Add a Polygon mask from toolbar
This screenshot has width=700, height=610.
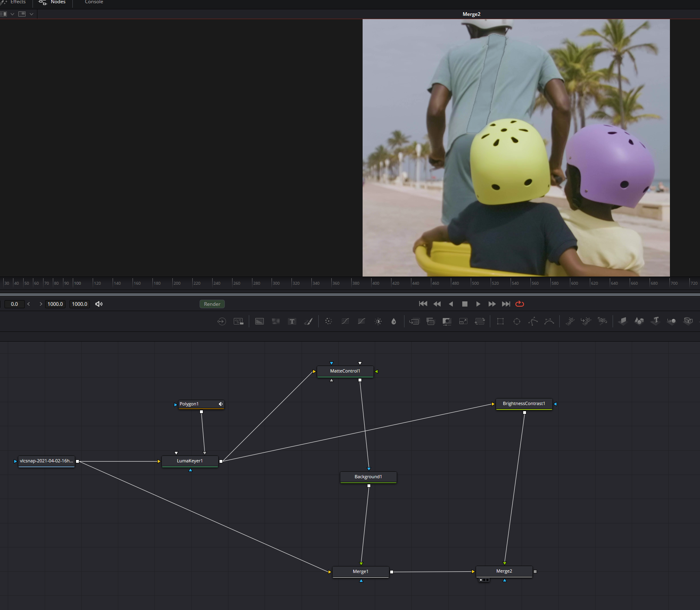tap(533, 321)
